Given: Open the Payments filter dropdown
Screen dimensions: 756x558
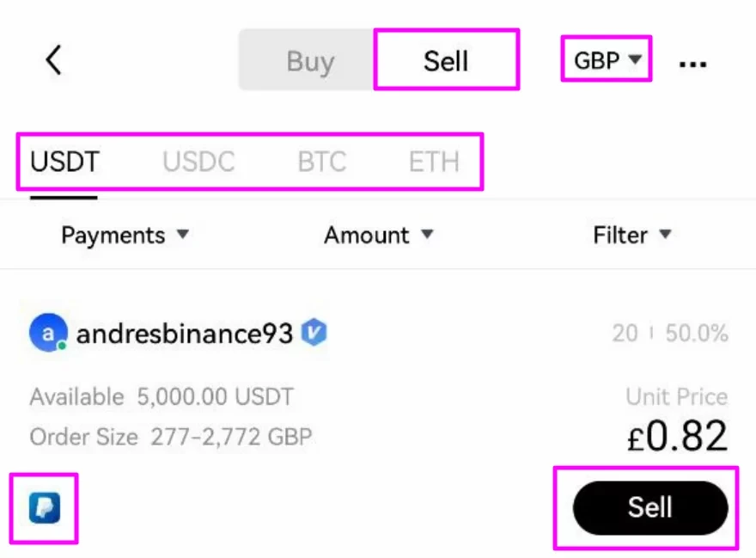Looking at the screenshot, I should (x=125, y=235).
